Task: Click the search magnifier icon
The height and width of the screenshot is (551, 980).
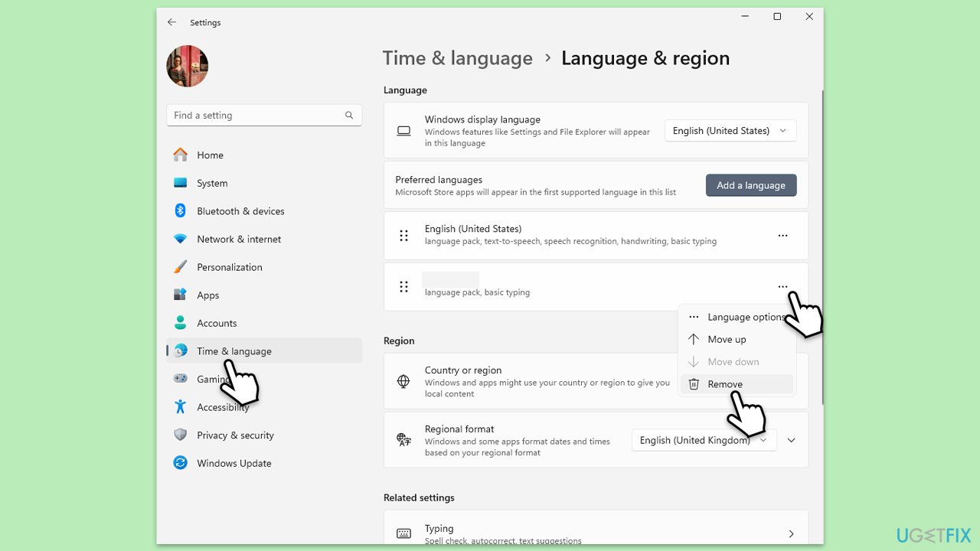Action: pos(349,116)
